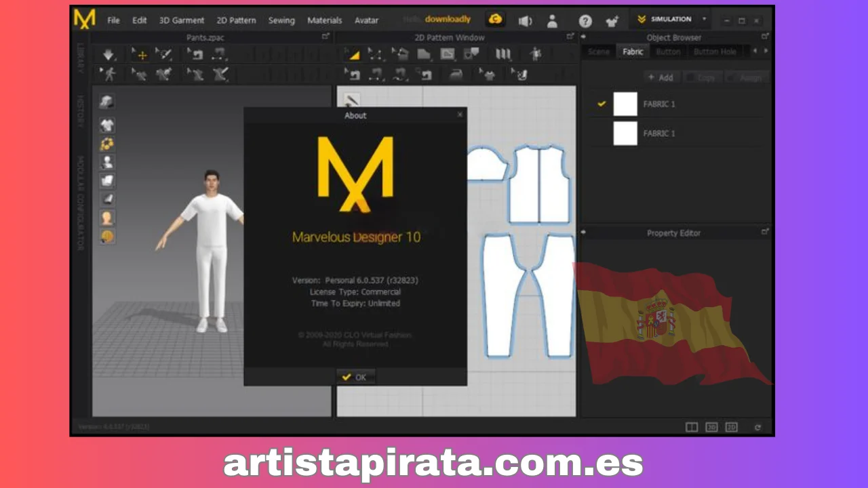Click the brush icon at top-left of 2D pattern canvas
The image size is (868, 488).
351,100
